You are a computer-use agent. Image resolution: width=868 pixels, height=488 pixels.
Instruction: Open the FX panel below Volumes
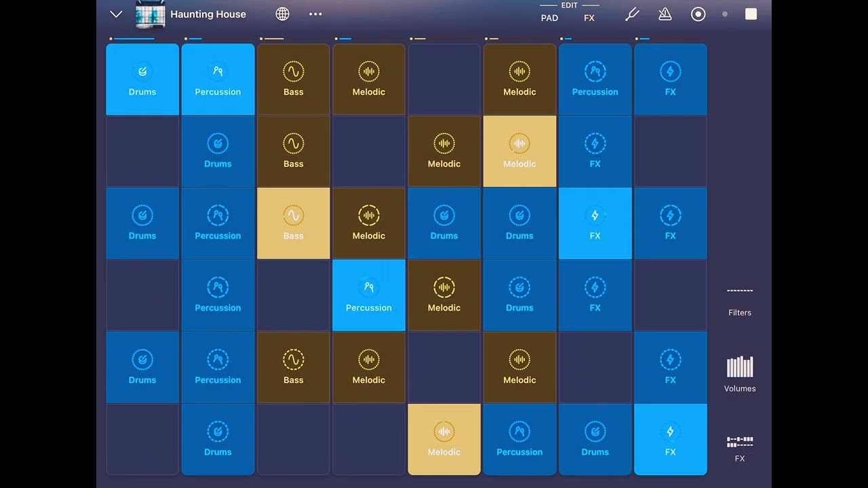(740, 449)
